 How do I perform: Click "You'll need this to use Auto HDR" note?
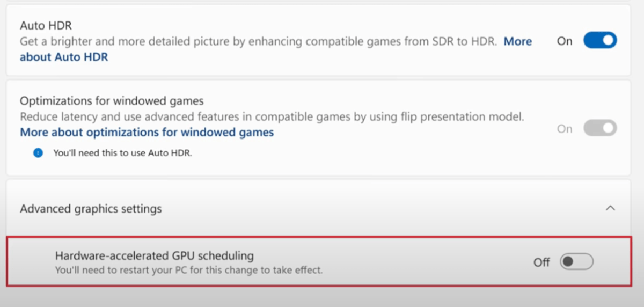click(x=122, y=153)
